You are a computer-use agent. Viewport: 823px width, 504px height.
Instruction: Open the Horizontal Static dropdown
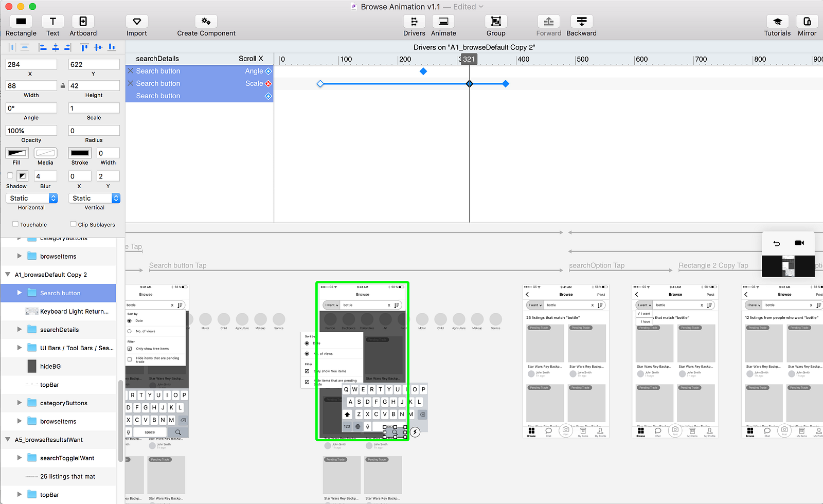tap(31, 198)
